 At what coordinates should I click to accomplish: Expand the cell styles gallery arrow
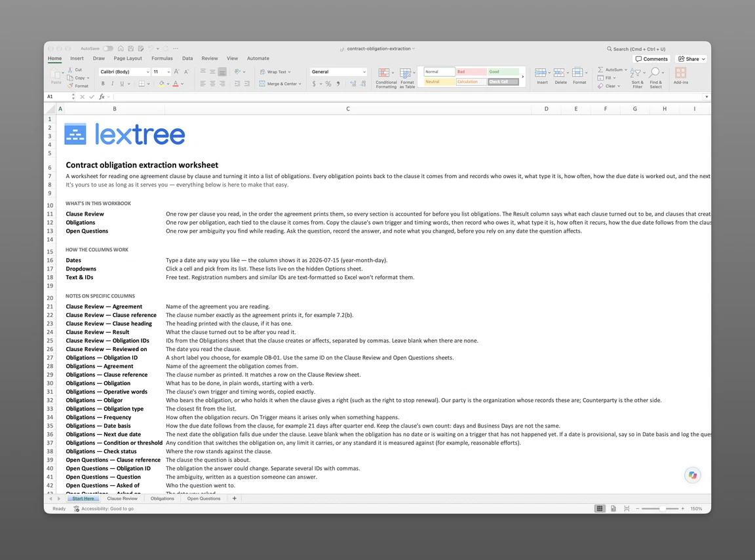(523, 77)
